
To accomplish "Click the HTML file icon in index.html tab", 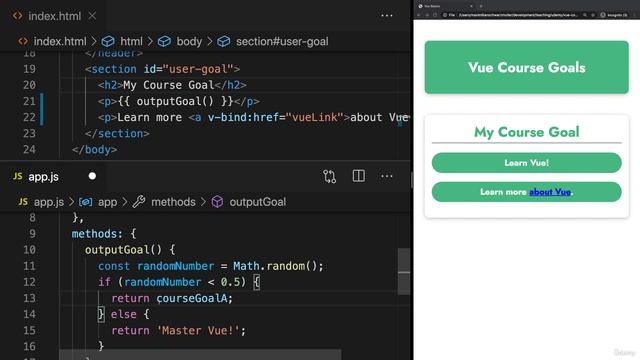I will (x=18, y=16).
